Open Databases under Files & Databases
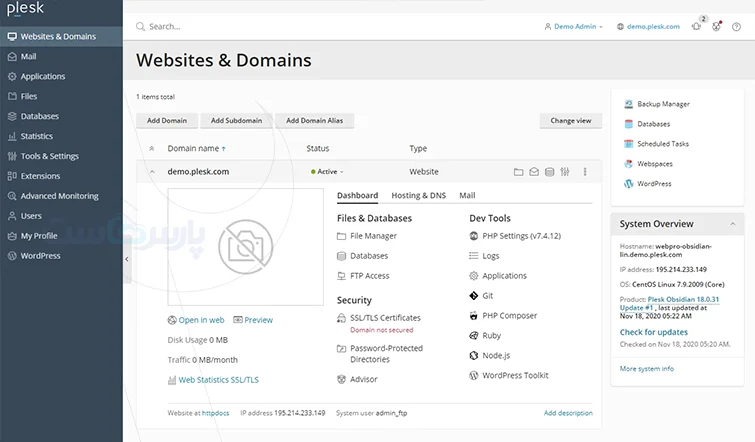Screen dimensions: 755x442 (362, 256)
